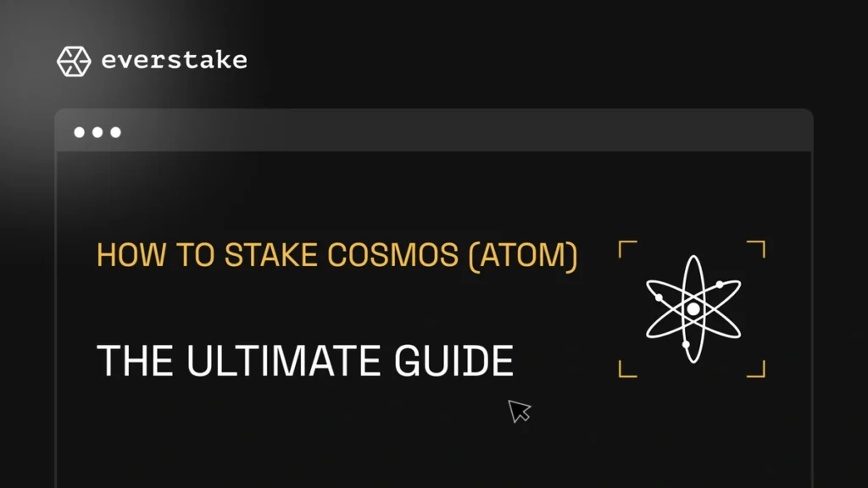The image size is (868, 488).
Task: Click the everstake hexagon logo icon
Action: coord(73,61)
